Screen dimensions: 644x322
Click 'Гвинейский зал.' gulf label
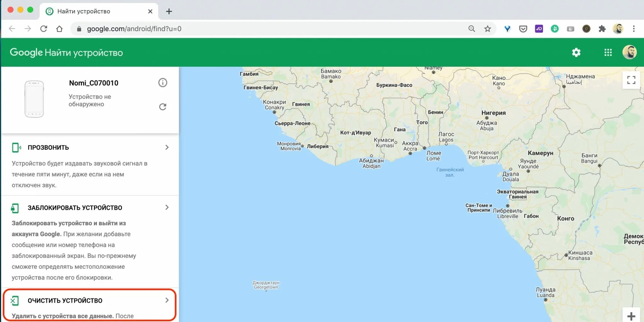pyautogui.click(x=450, y=172)
